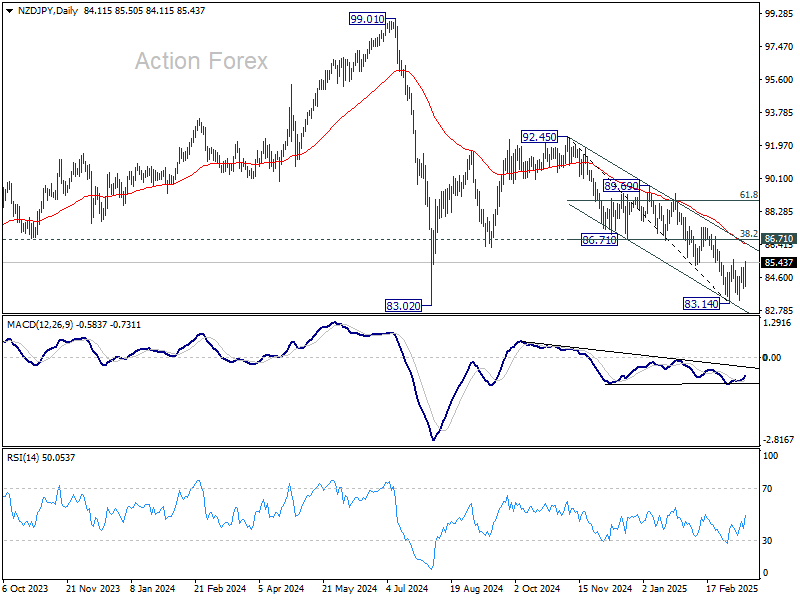800x600 pixels.
Task: Click the 6 Oct 2023 date marker
Action: [26, 588]
